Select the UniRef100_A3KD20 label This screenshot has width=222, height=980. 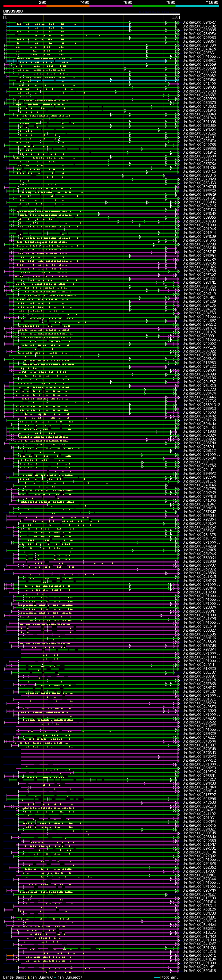point(199,435)
